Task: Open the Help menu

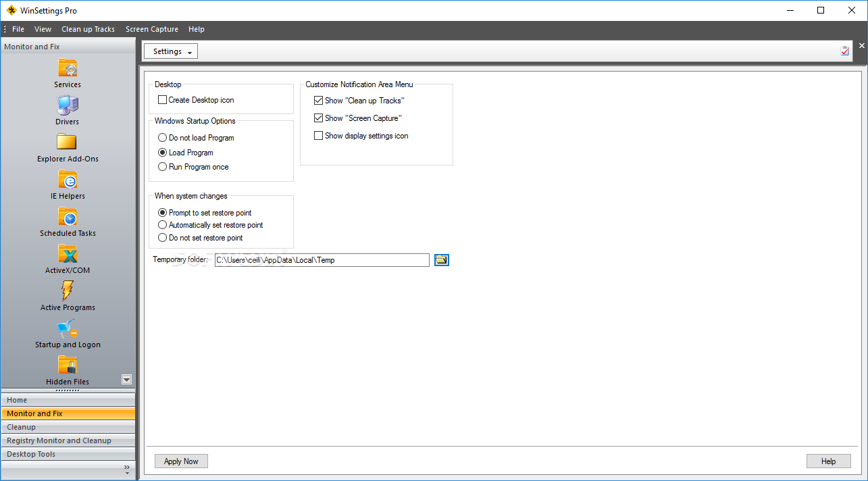Action: (197, 29)
